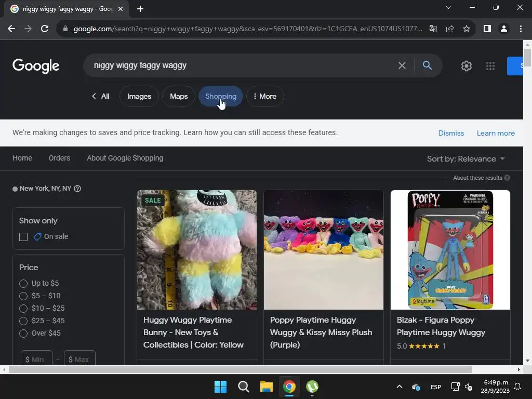Select the Up to $5 price option

[x=23, y=283]
